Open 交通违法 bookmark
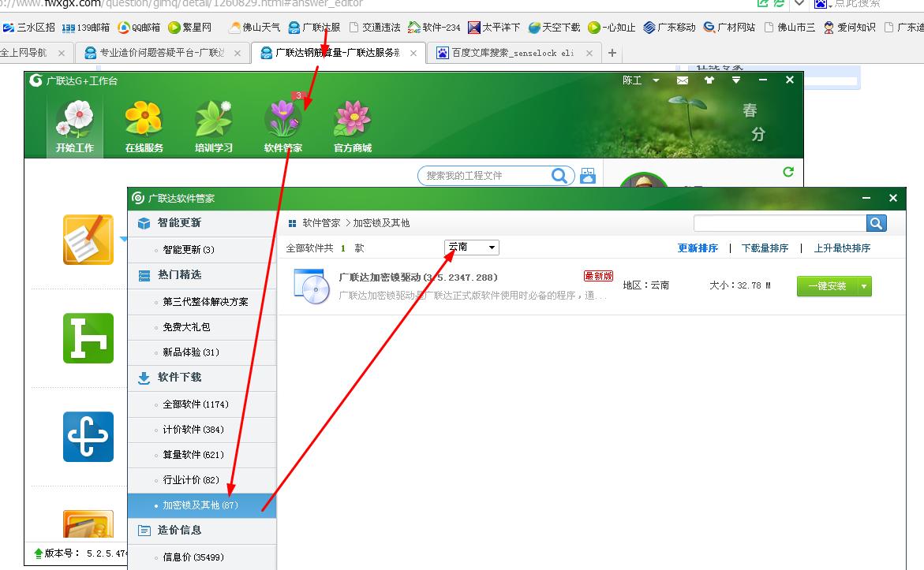The height and width of the screenshot is (570, 924). 375,28
